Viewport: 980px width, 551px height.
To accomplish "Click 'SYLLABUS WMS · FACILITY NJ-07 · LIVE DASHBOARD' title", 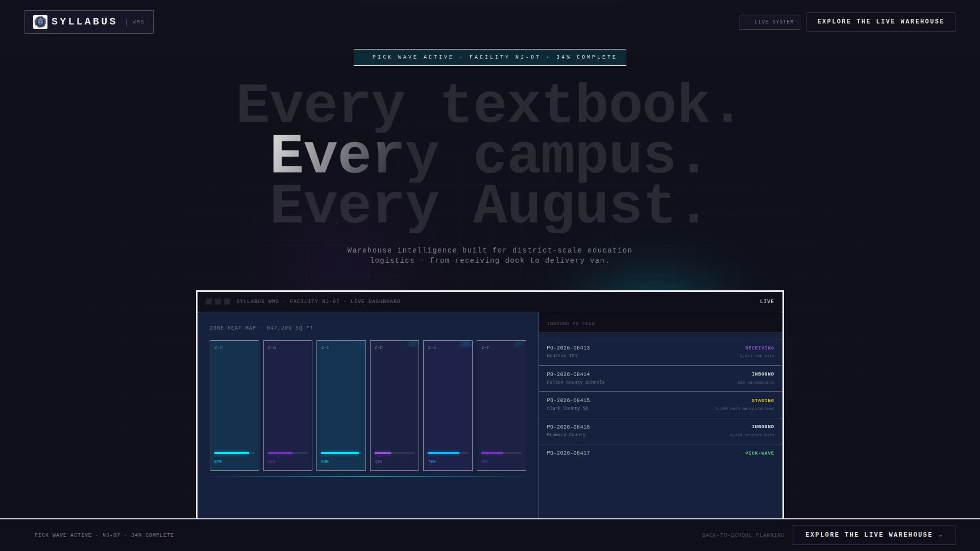I will click(x=318, y=302).
